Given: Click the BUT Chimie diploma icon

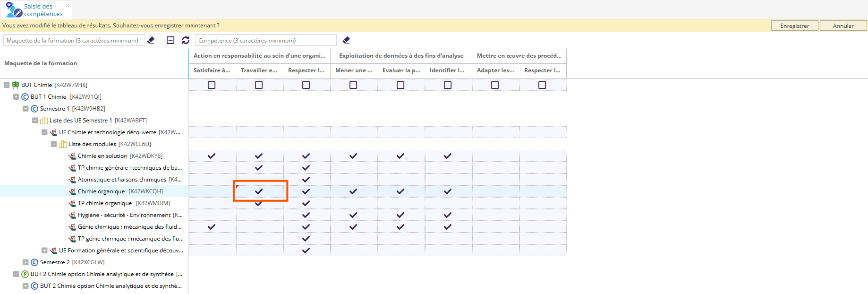Looking at the screenshot, I should click(16, 85).
